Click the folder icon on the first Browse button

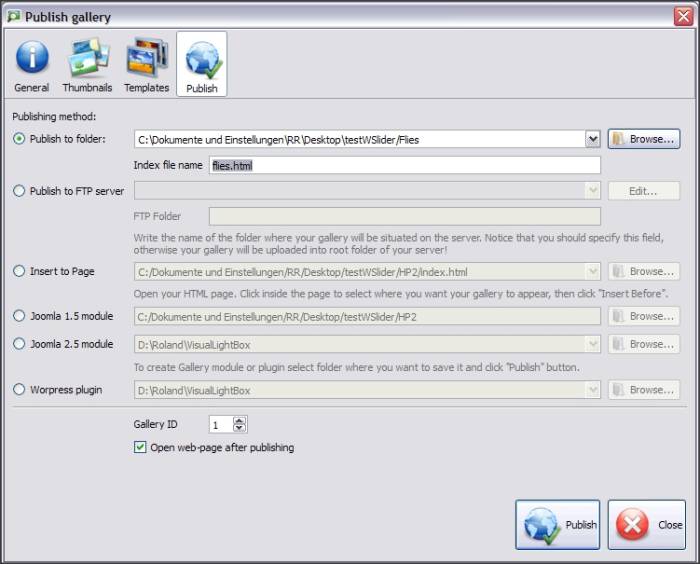pos(618,139)
